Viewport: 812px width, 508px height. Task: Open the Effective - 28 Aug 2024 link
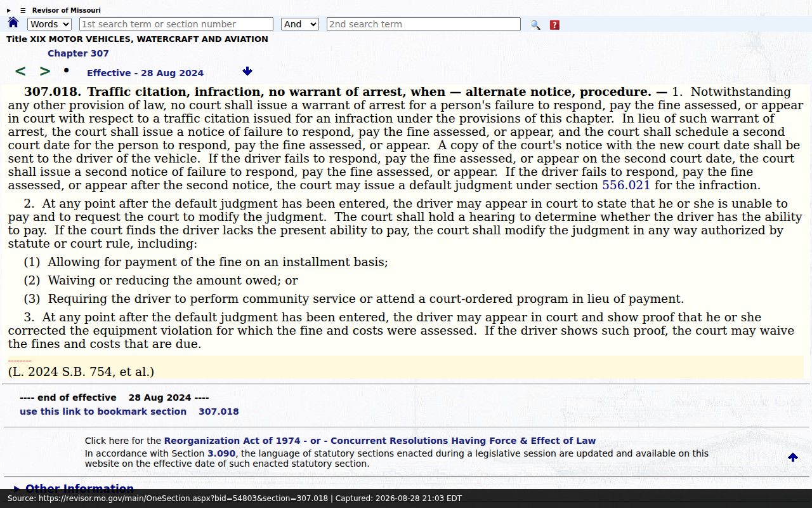pos(145,73)
